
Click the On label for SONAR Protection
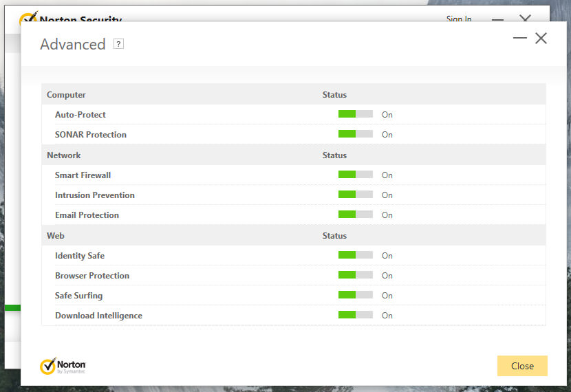387,135
